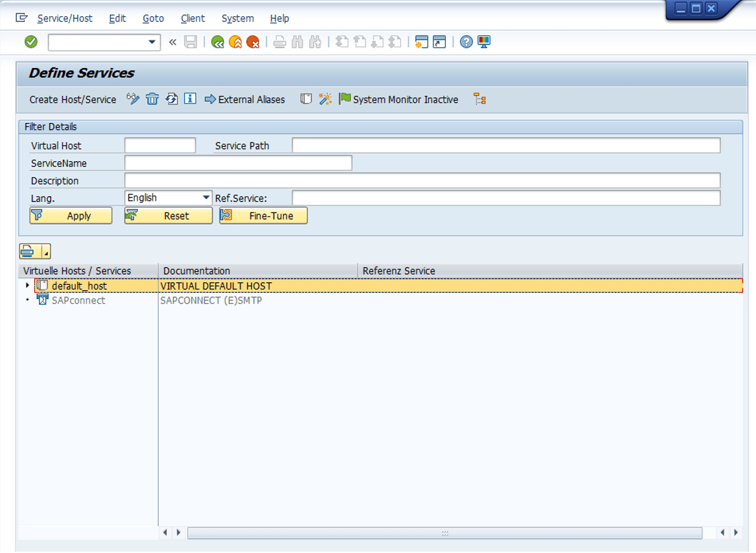Image resolution: width=756 pixels, height=553 pixels.
Task: Click the green Enter checkmark icon
Action: [31, 42]
